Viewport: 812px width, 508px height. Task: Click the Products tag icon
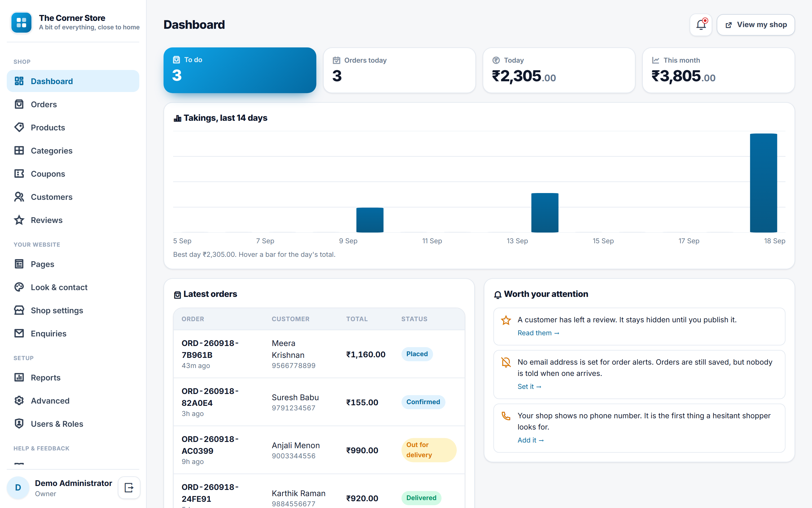click(19, 127)
